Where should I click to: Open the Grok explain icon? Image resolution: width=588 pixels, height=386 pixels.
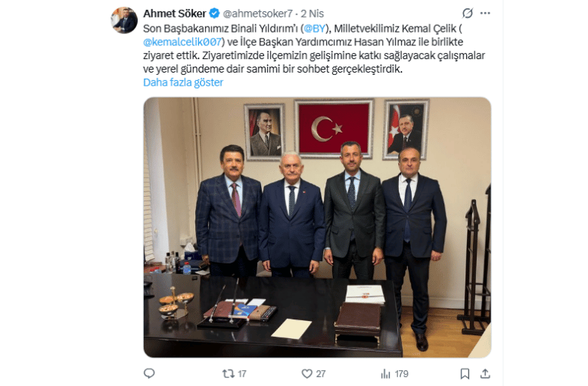click(467, 14)
